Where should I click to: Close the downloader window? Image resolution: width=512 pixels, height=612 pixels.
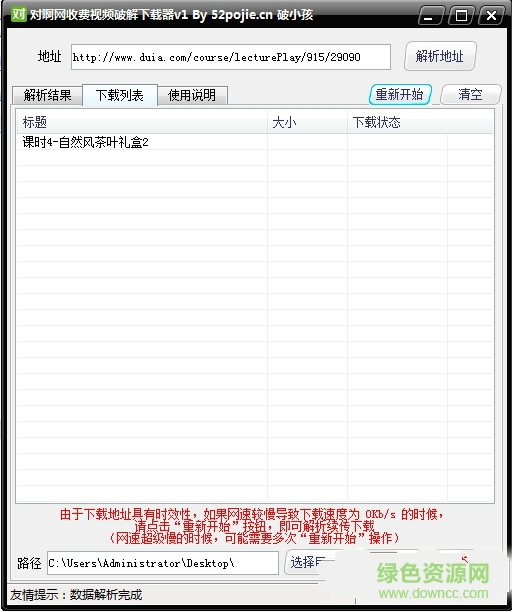coord(491,16)
